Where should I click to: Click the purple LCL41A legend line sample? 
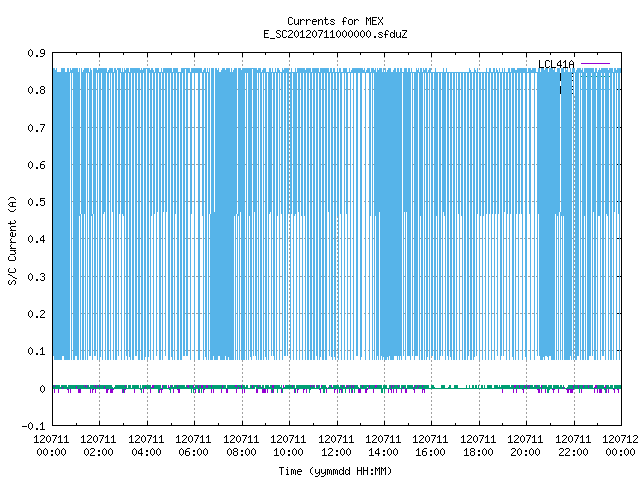595,64
